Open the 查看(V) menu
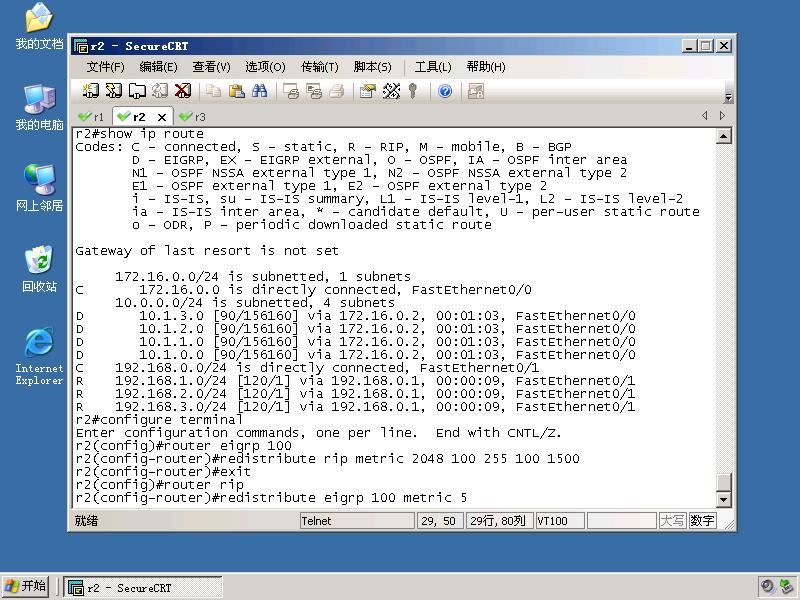This screenshot has width=800, height=600. 211,67
